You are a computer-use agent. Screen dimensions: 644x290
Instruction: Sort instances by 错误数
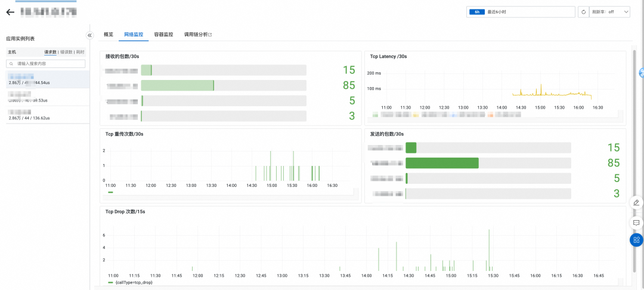(66, 52)
